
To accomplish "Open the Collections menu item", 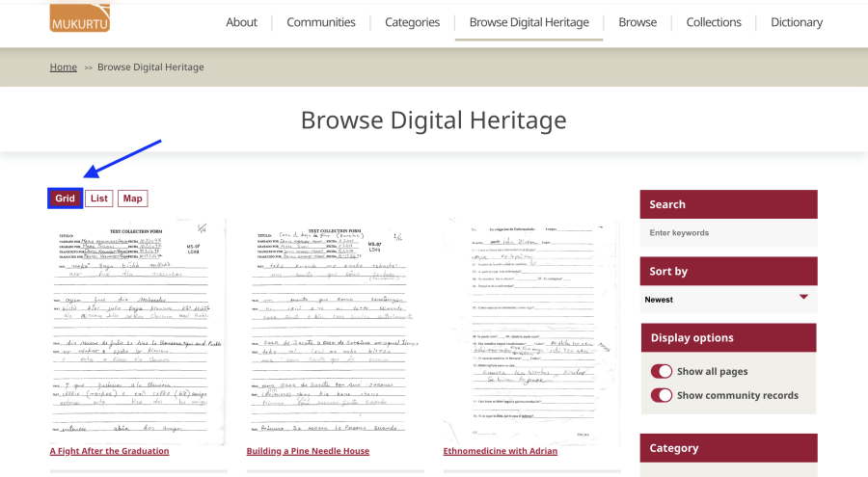I will click(x=714, y=22).
